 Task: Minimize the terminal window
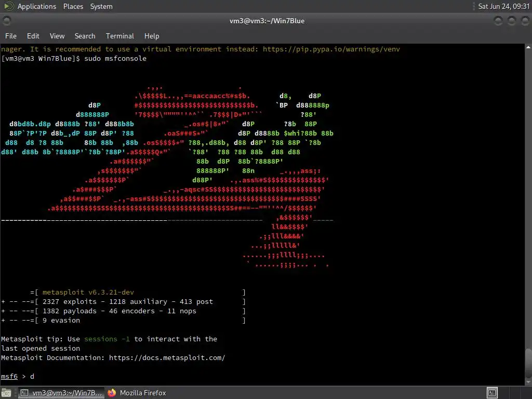pos(498,21)
